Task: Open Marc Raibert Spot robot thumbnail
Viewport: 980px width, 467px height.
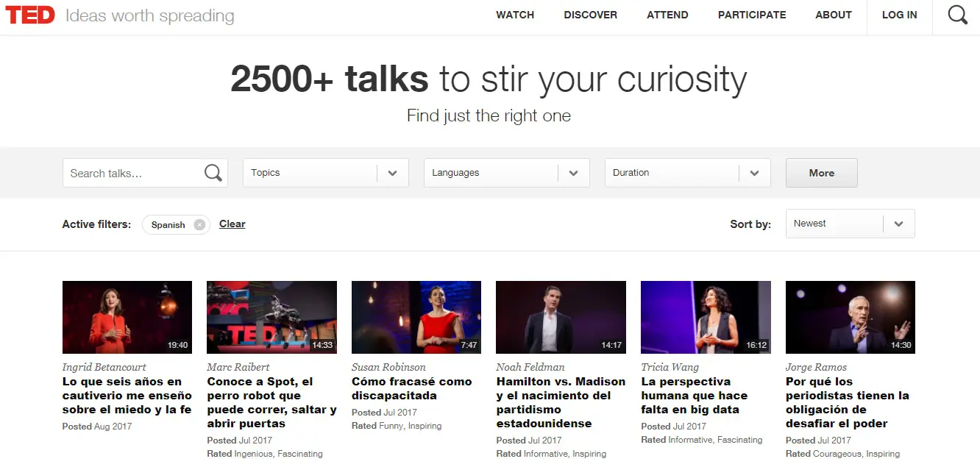Action: 271,317
